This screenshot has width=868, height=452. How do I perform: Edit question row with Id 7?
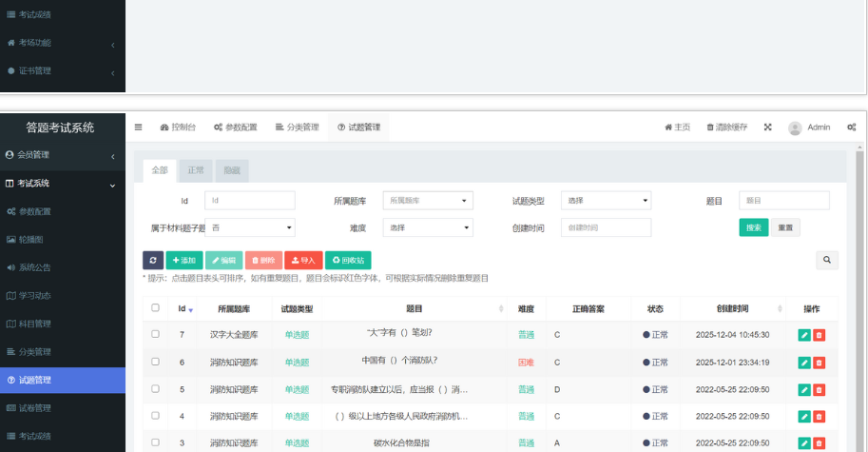tap(804, 335)
